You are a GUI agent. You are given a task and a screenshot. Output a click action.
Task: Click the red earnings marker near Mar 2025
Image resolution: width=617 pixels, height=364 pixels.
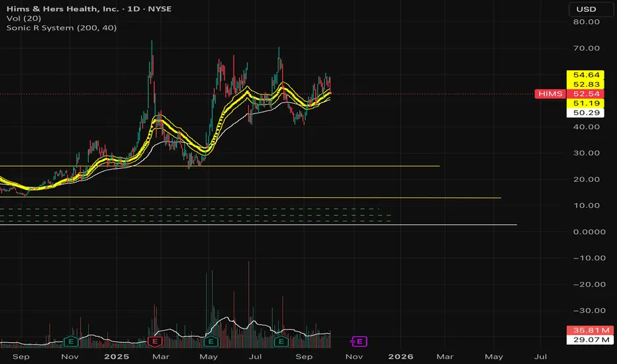click(x=155, y=341)
